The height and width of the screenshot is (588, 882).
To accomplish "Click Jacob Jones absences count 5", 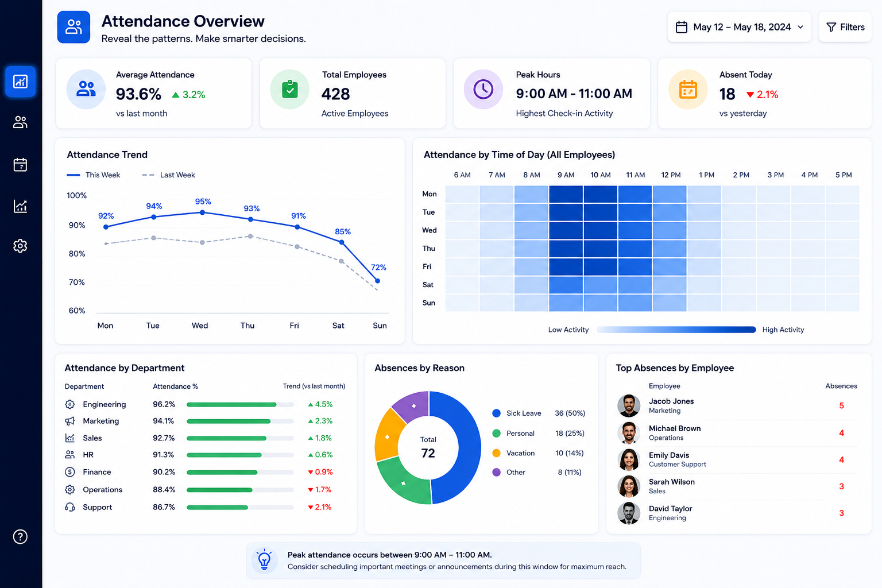I will 841,405.
